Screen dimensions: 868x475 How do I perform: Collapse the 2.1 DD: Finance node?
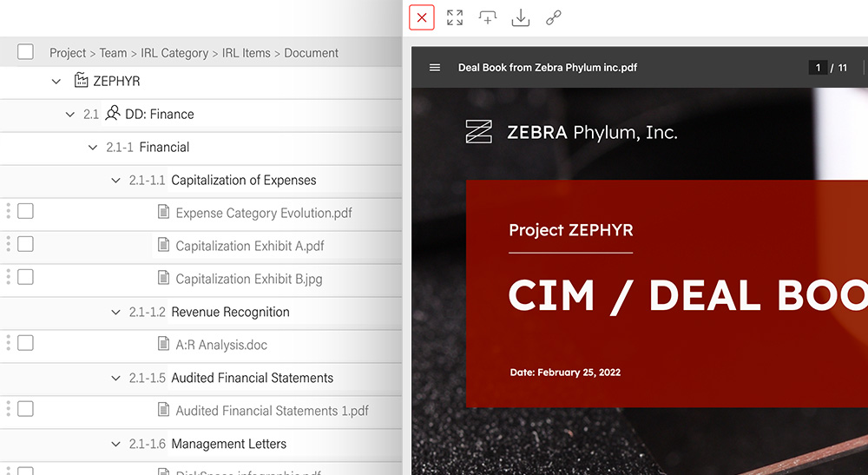pos(69,115)
